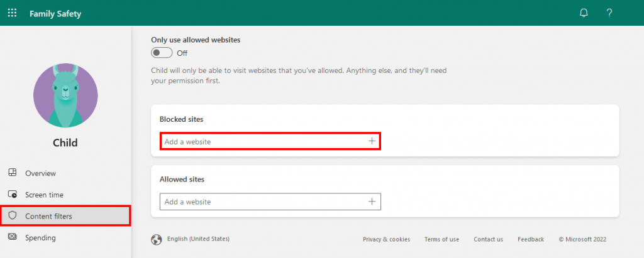644x258 pixels.
Task: Click the Contact us link
Action: click(488, 239)
